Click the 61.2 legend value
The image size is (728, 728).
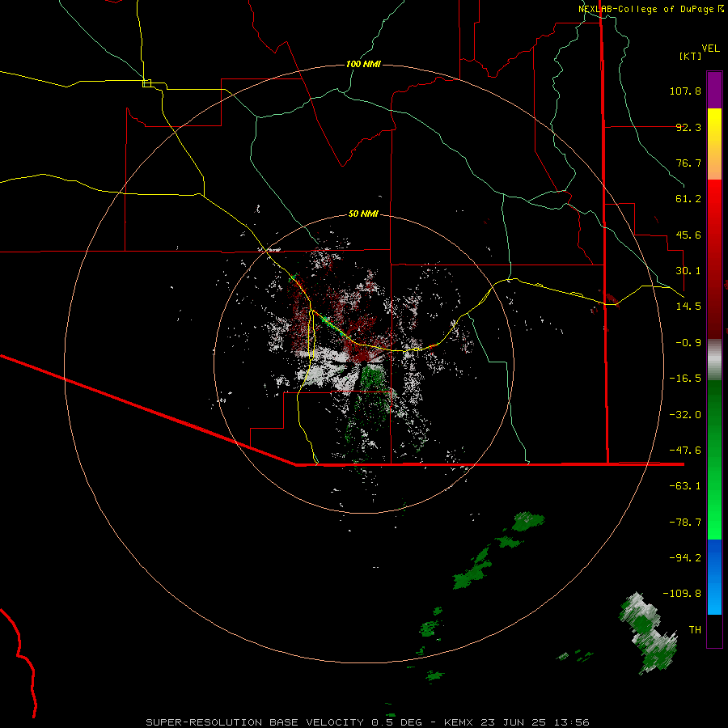coord(688,199)
